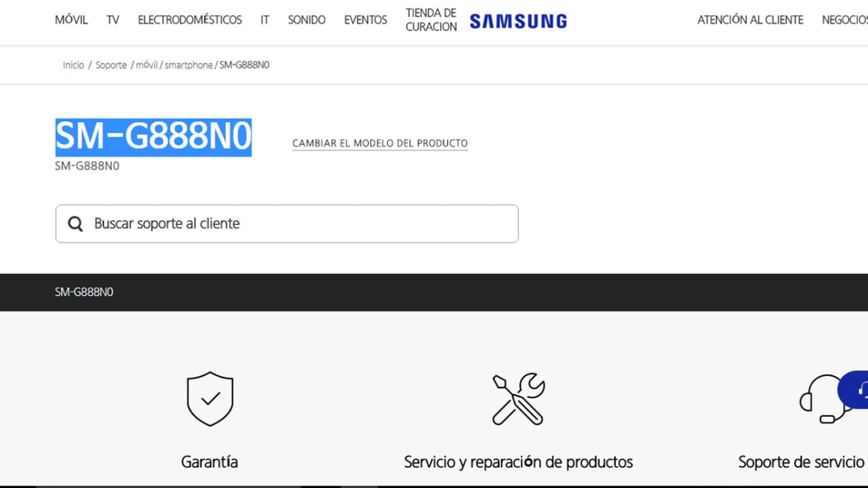This screenshot has width=868, height=488.
Task: Select the IT menu item
Action: [264, 20]
